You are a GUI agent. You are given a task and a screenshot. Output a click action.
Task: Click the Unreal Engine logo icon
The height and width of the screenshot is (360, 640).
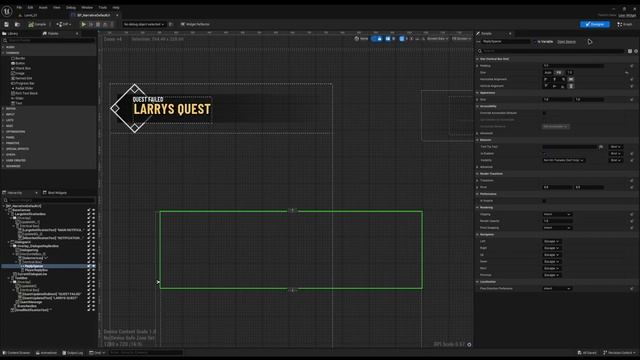(7, 11)
